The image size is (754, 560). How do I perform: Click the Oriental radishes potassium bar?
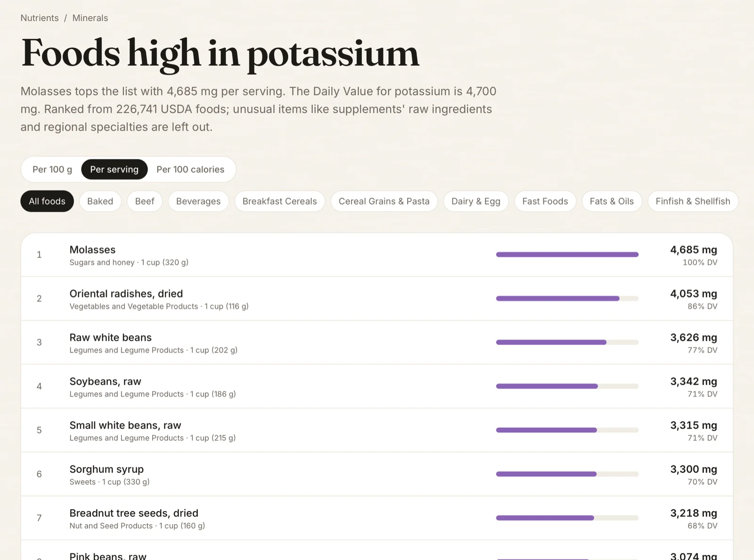pos(567,299)
